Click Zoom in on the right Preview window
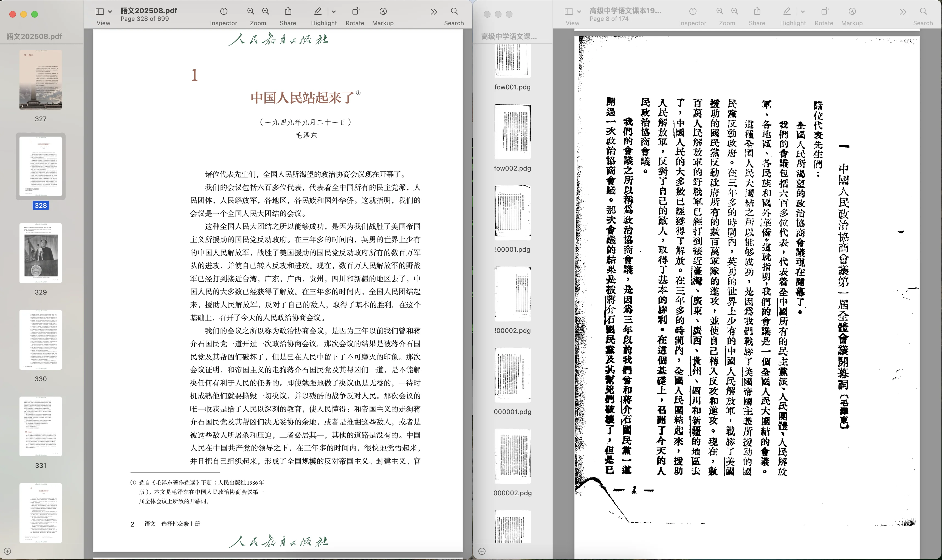Viewport: 942px width, 560px height. [x=734, y=11]
